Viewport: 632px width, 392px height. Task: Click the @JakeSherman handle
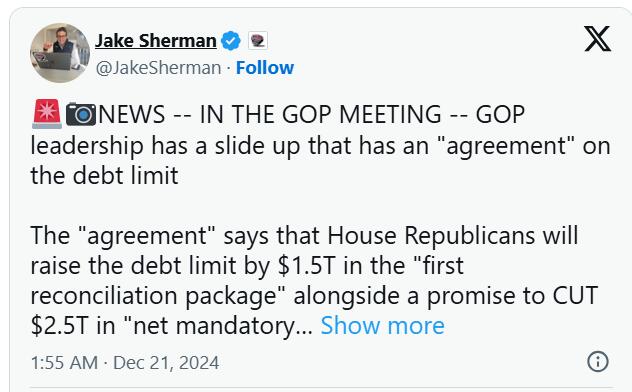click(x=158, y=68)
